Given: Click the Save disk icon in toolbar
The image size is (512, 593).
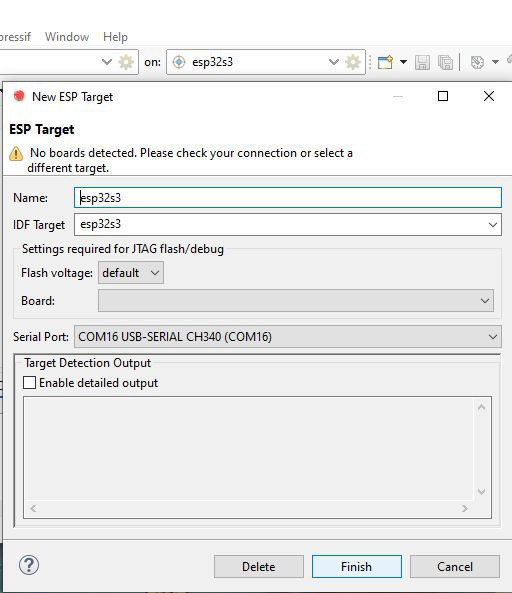Looking at the screenshot, I should (x=422, y=62).
